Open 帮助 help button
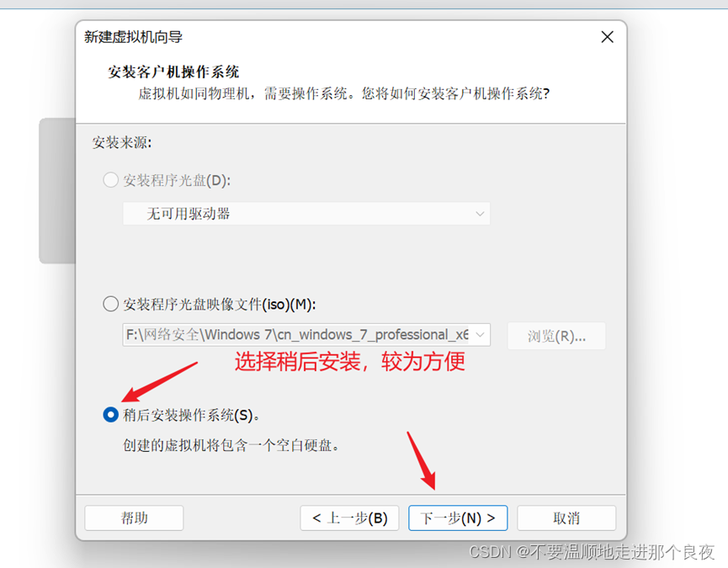 point(134,518)
